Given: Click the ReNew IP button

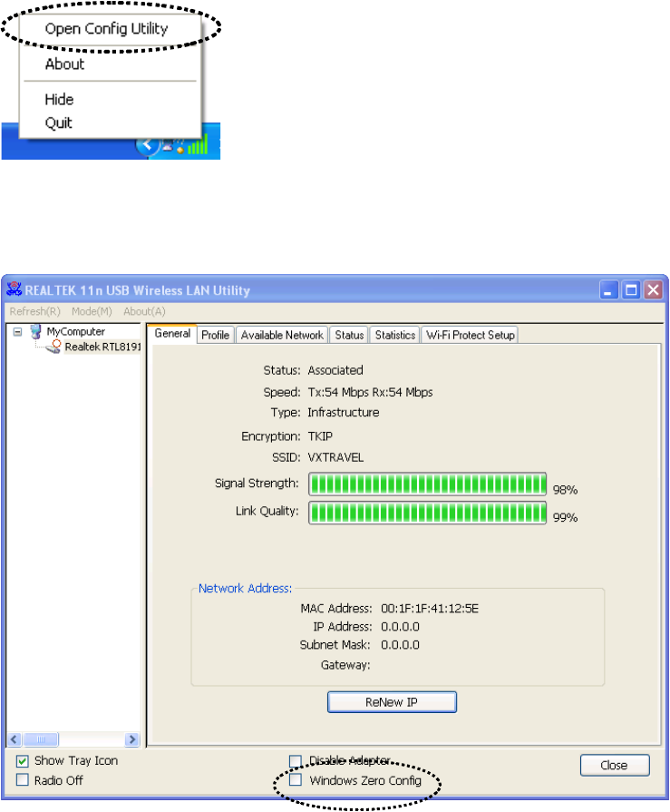Looking at the screenshot, I should (392, 702).
